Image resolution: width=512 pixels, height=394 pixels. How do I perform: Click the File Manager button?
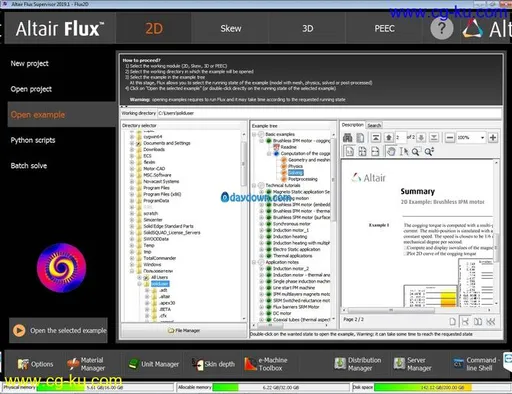pyautogui.click(x=184, y=330)
